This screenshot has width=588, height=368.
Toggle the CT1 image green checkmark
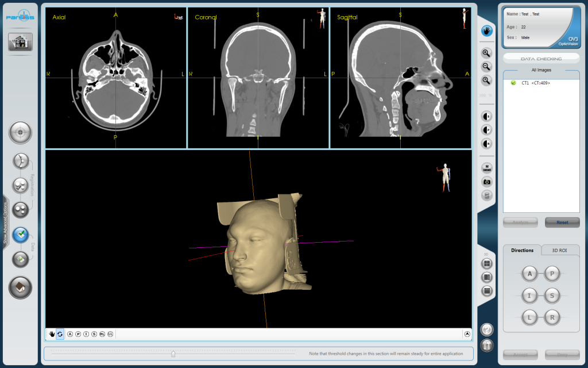coord(513,83)
